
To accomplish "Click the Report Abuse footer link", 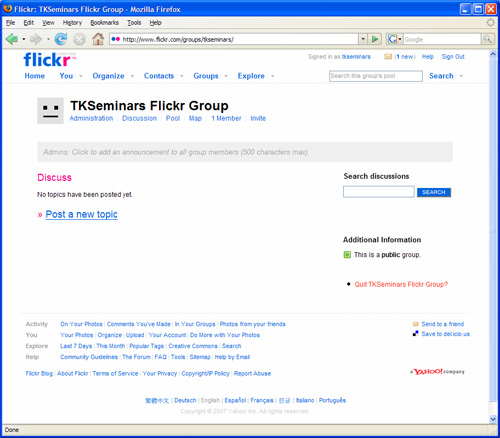I will (252, 374).
